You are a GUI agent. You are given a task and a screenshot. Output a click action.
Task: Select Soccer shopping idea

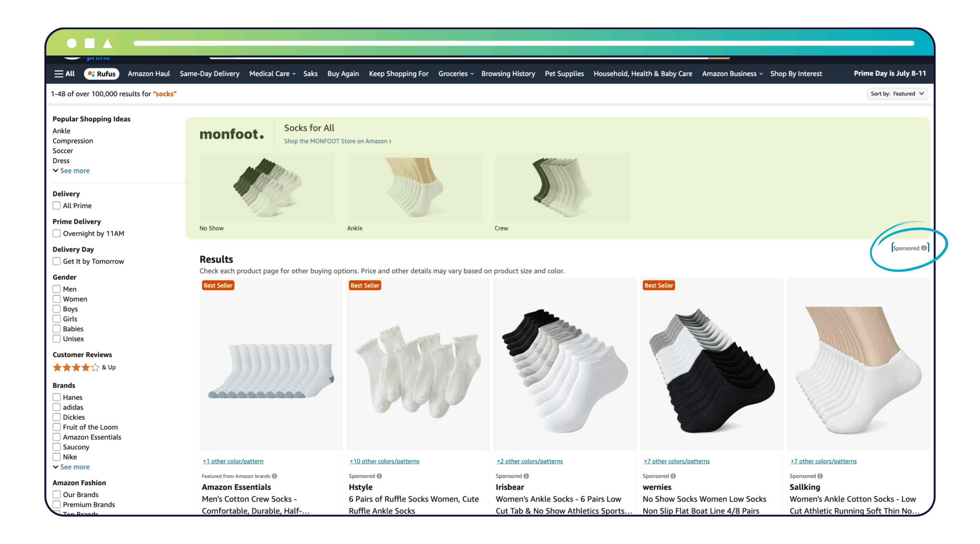click(x=63, y=151)
